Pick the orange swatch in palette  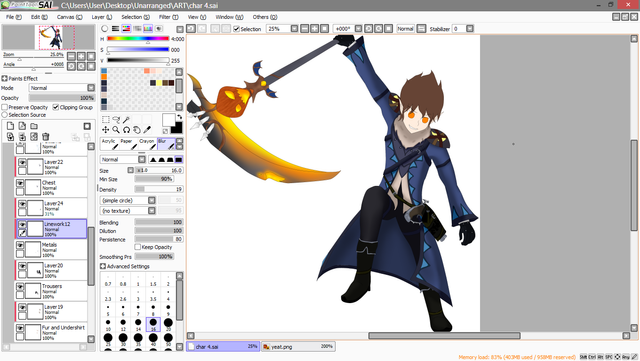coord(104,77)
